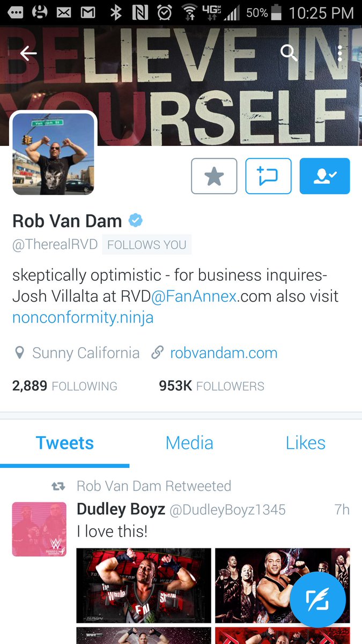View the 953K Followers list
Image resolution: width=362 pixels, height=644 pixels.
click(x=211, y=386)
